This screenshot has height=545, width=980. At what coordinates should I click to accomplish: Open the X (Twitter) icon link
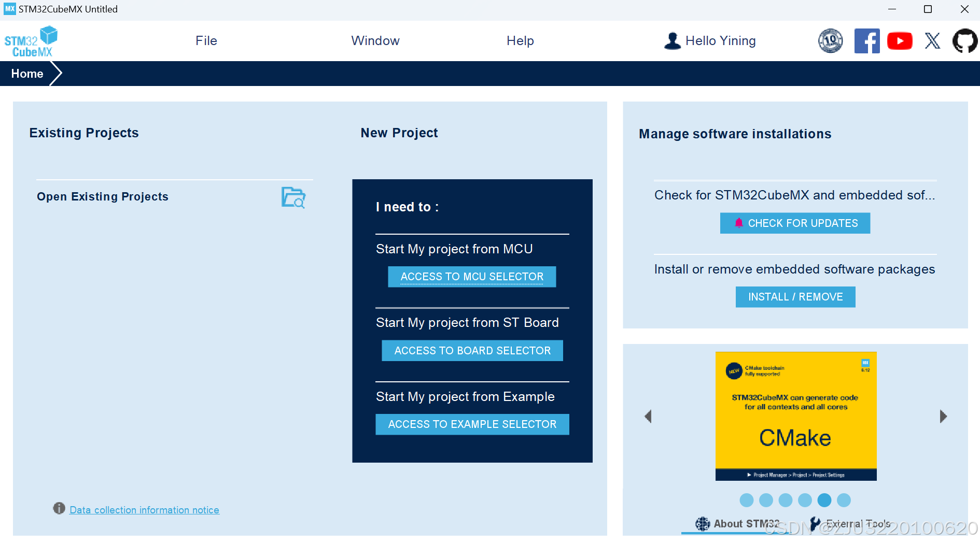point(932,41)
